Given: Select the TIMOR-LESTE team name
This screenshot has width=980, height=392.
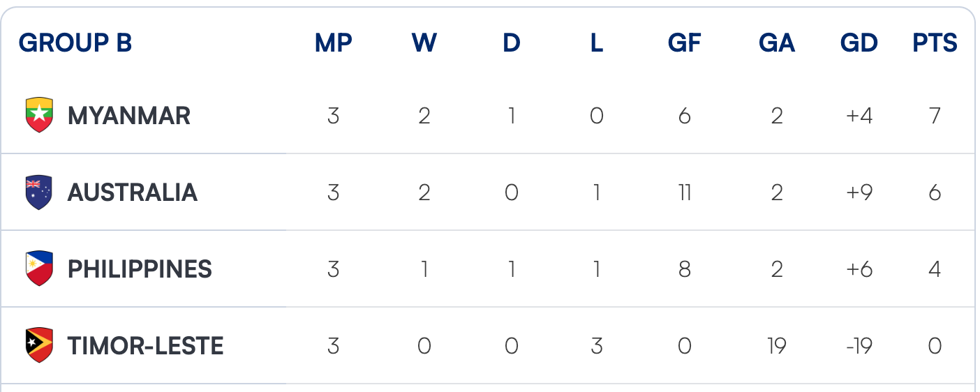Looking at the screenshot, I should [x=145, y=346].
